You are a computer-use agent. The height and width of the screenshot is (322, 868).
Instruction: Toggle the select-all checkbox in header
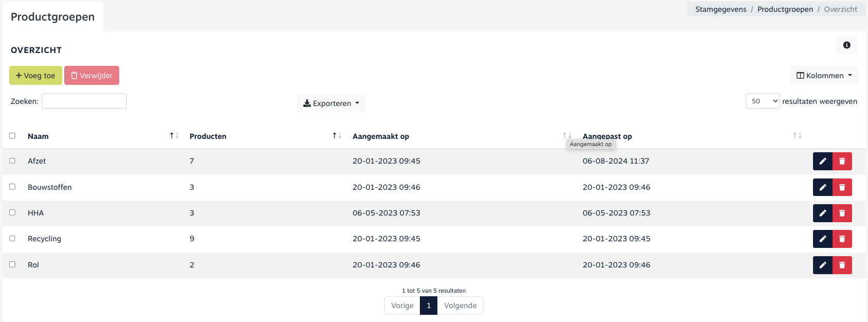coord(12,136)
